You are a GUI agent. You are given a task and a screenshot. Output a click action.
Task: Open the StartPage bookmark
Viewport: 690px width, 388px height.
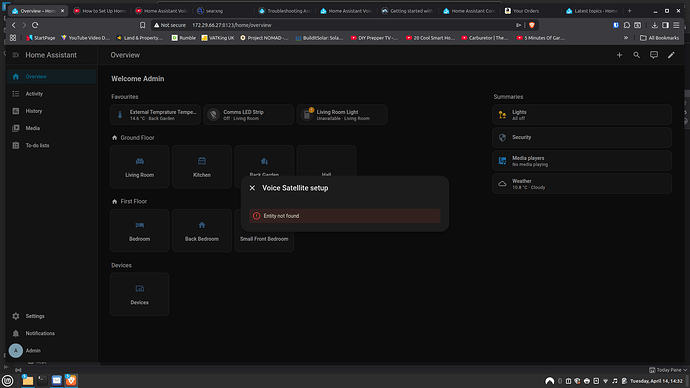click(x=41, y=38)
